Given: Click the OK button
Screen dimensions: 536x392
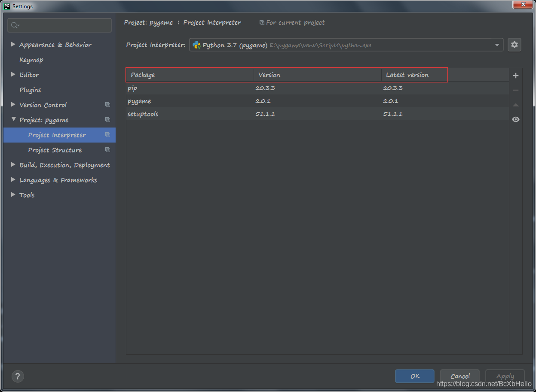Looking at the screenshot, I should point(415,376).
